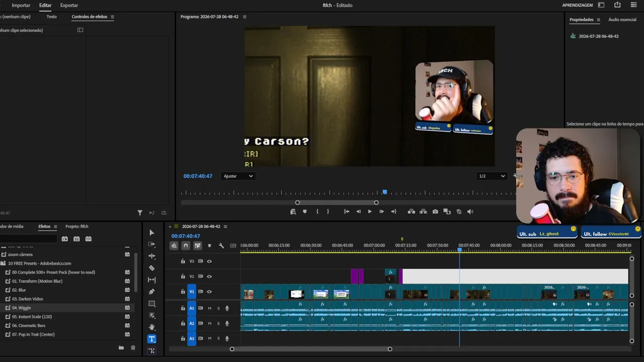Add marker from program monitor controls
The width and height of the screenshot is (644, 362).
tap(304, 212)
